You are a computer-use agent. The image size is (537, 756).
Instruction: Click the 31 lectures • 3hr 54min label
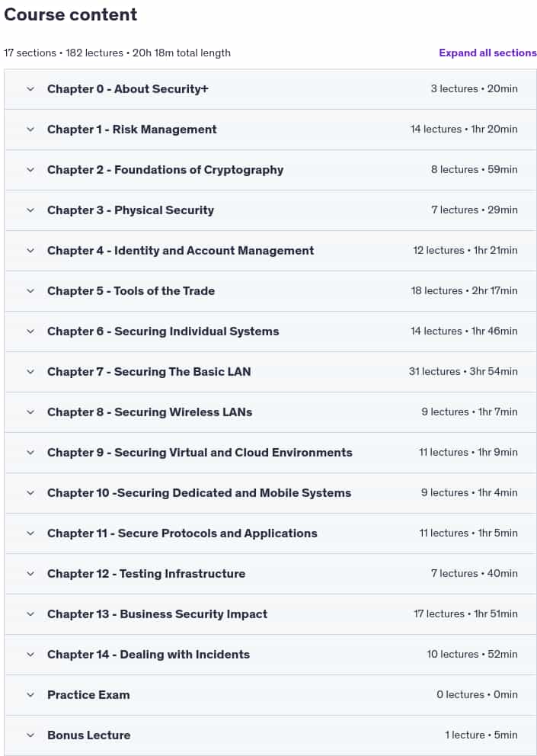point(463,372)
